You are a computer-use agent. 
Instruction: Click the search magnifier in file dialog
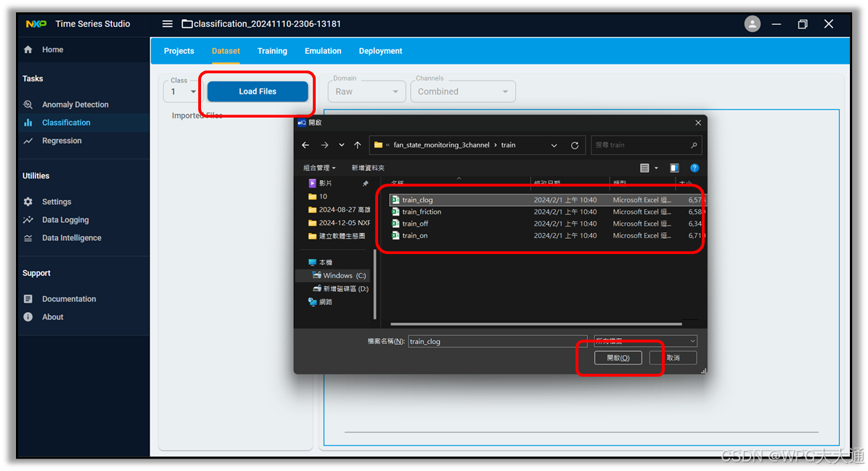point(694,145)
